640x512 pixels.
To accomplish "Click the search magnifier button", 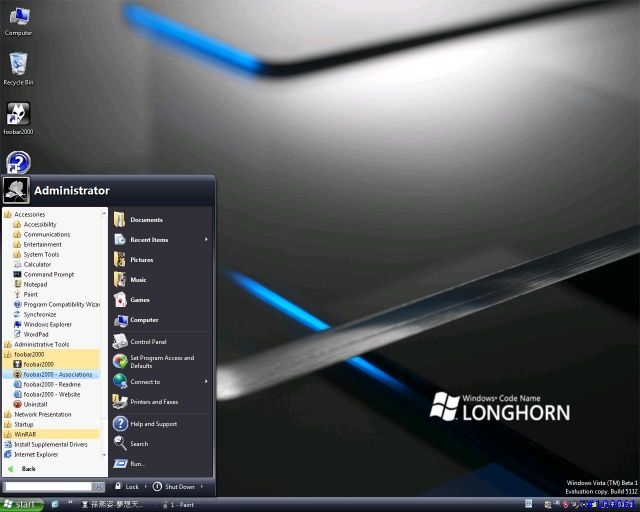I will [98, 487].
